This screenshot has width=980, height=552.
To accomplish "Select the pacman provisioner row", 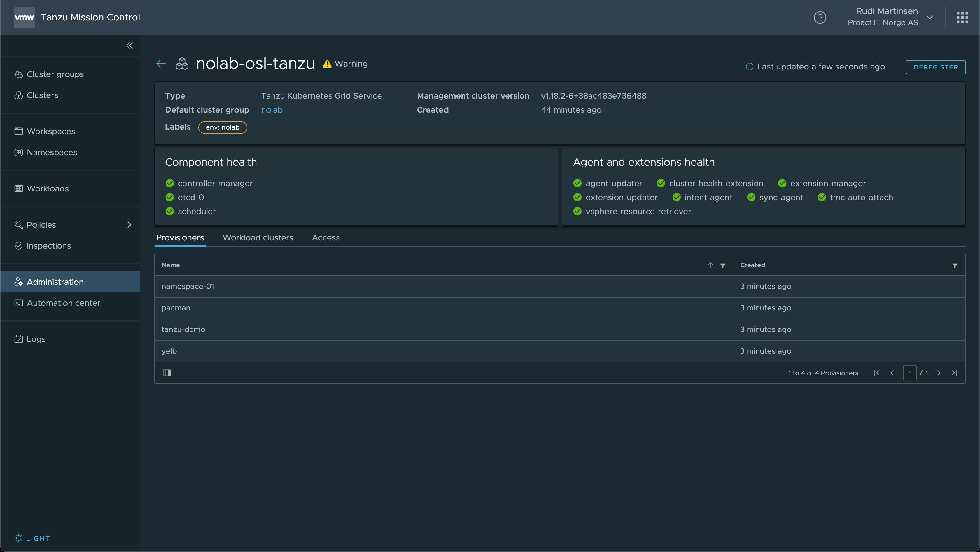I will pos(560,308).
